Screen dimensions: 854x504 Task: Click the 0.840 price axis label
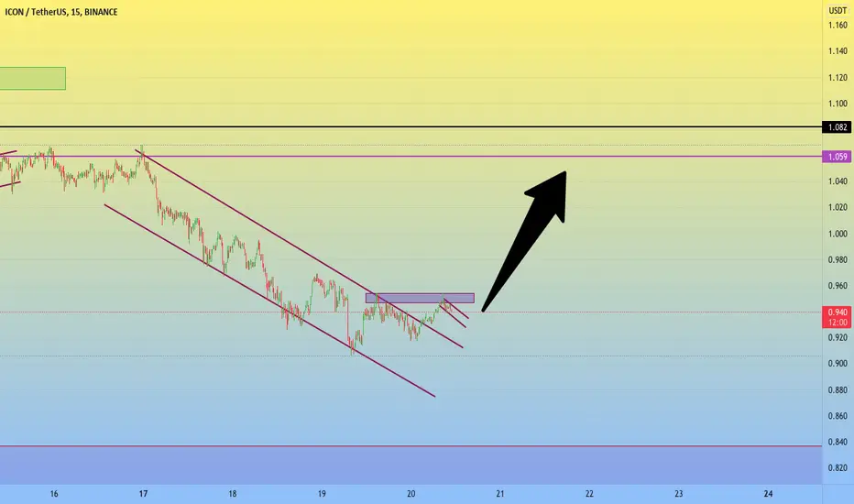coord(838,442)
